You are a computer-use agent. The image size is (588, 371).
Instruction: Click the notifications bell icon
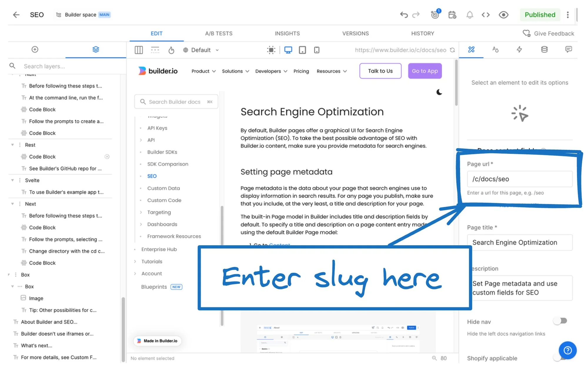click(x=469, y=14)
